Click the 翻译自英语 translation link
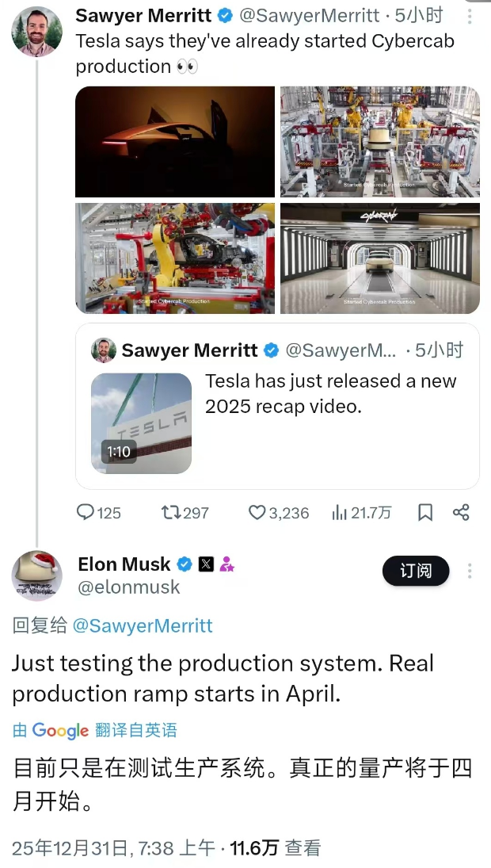Image resolution: width=491 pixels, height=868 pixels. [136, 730]
